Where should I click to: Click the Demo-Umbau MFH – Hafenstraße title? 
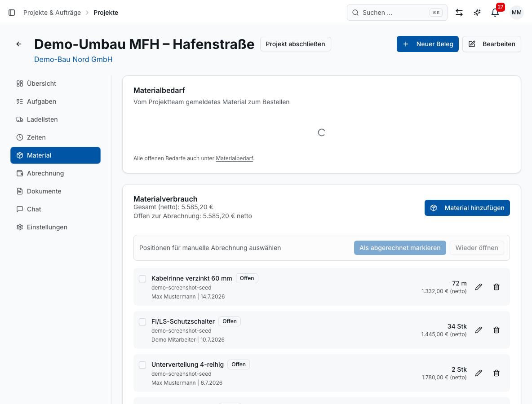[x=144, y=44]
